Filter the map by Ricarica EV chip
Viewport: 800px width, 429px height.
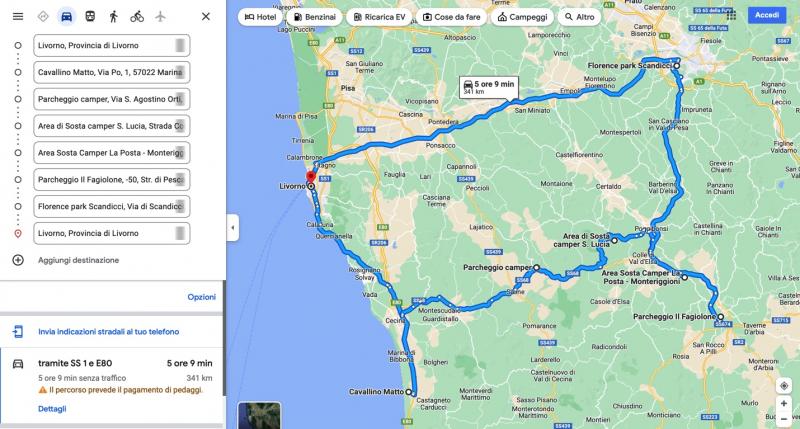click(x=379, y=17)
